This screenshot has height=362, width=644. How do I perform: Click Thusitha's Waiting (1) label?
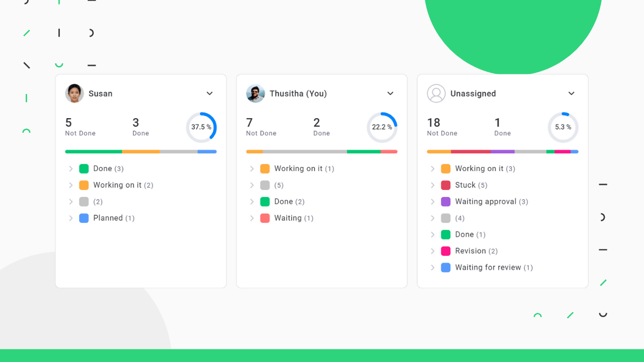click(294, 218)
